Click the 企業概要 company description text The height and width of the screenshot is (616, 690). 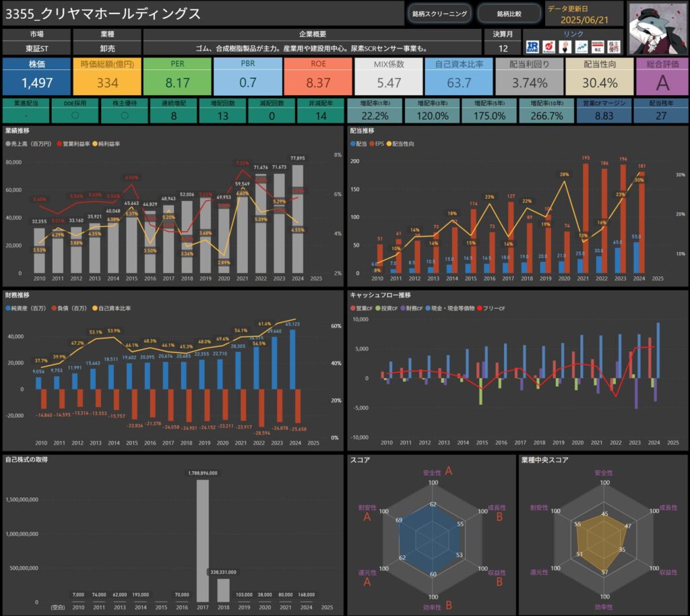(312, 49)
